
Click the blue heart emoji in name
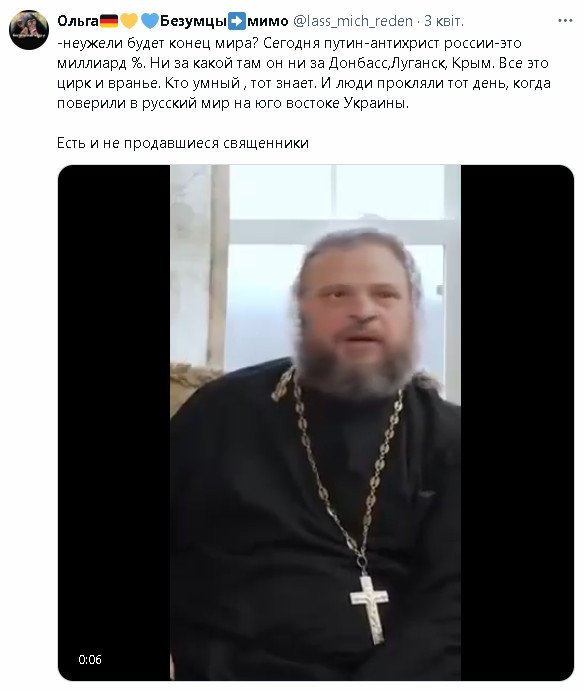[150, 21]
